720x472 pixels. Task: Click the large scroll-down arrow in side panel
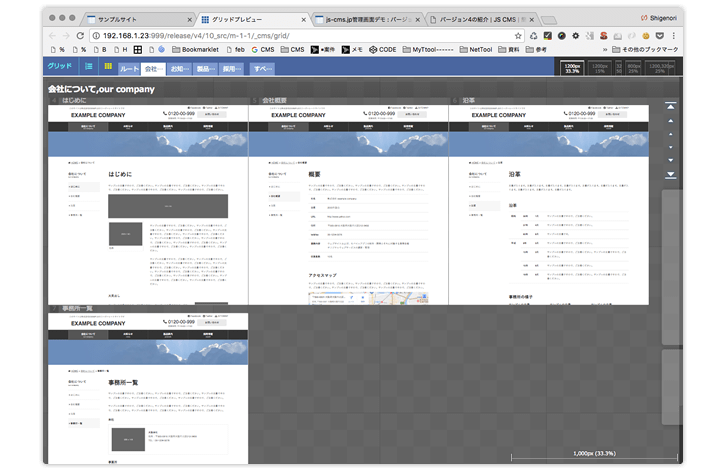tap(670, 159)
